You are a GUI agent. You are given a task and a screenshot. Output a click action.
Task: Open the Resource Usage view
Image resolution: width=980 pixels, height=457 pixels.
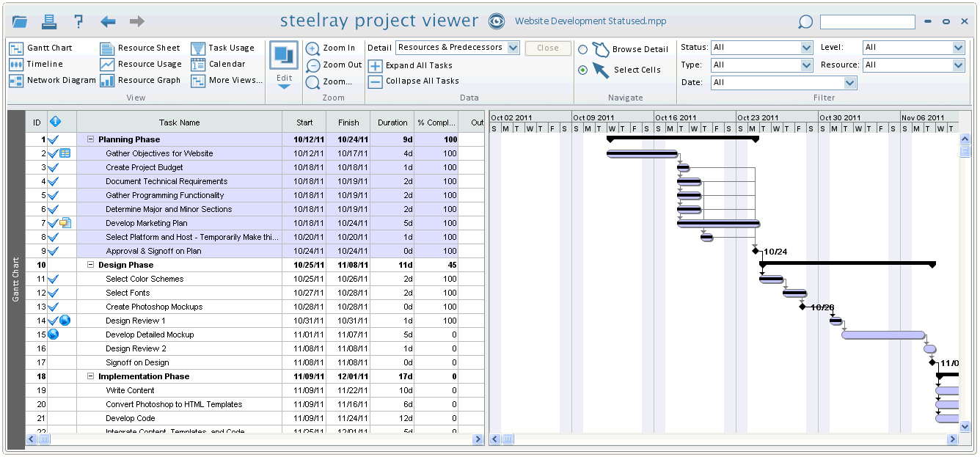(141, 64)
